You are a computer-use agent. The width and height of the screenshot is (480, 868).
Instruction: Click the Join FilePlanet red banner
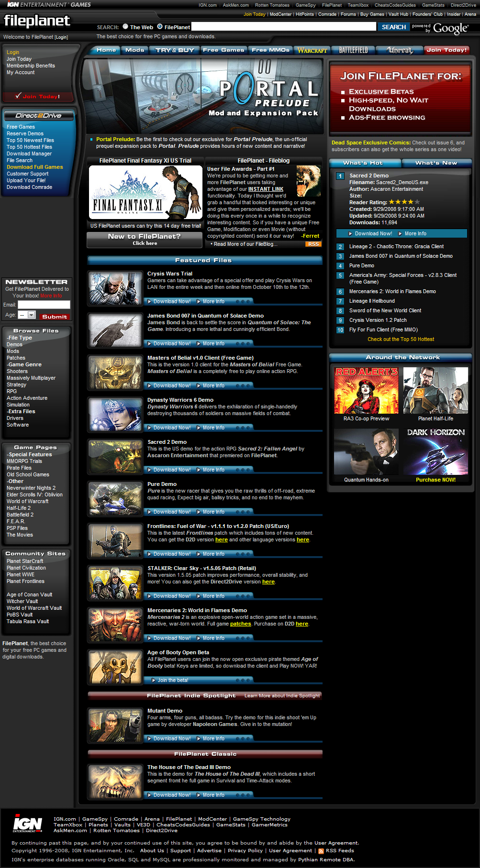[x=400, y=99]
